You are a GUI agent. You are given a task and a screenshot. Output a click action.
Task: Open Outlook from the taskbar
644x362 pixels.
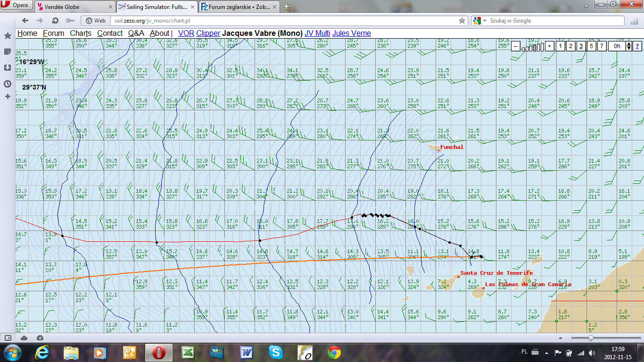click(x=129, y=353)
